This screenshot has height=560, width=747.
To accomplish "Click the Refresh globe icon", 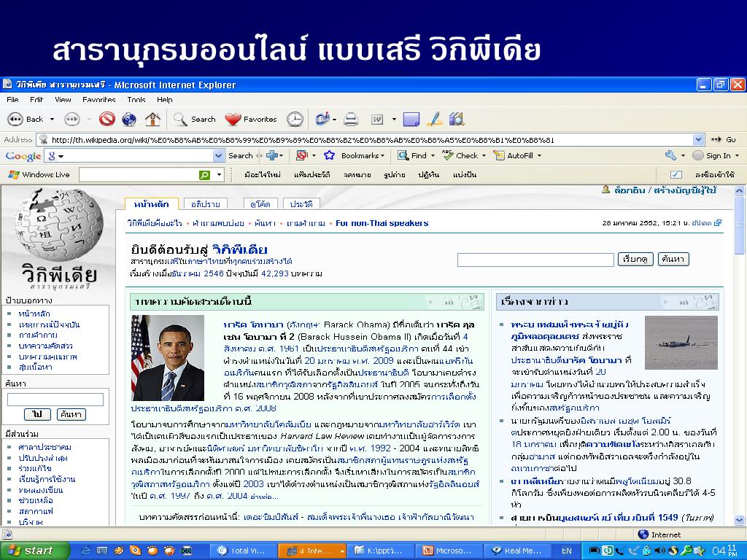I will point(129,119).
